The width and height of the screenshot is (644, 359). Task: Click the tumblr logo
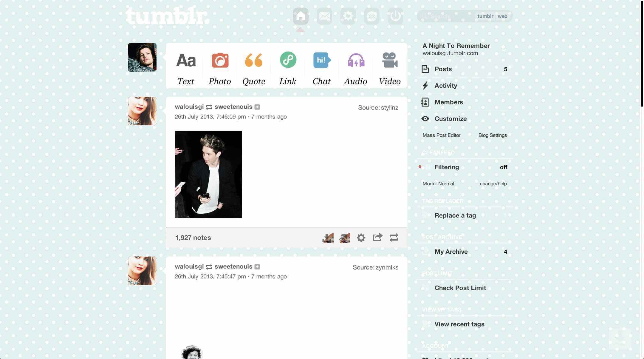[x=167, y=16]
